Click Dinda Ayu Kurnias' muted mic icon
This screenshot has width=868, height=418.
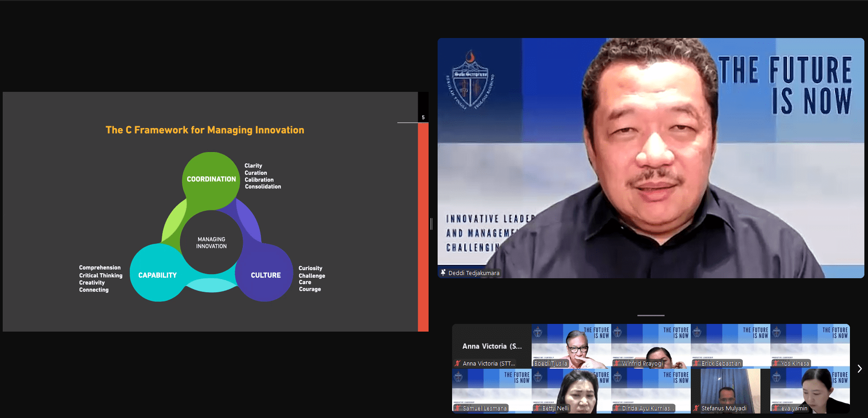(x=617, y=408)
